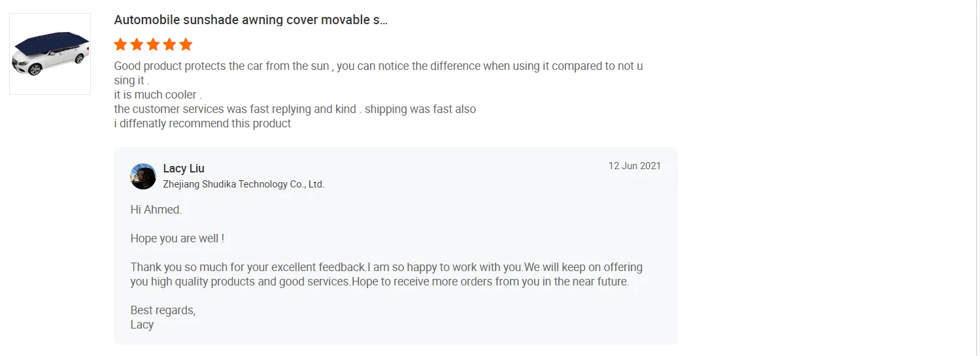This screenshot has height=356, width=980.
Task: Click 'i diffenatly recommend this product' text
Action: pos(202,123)
